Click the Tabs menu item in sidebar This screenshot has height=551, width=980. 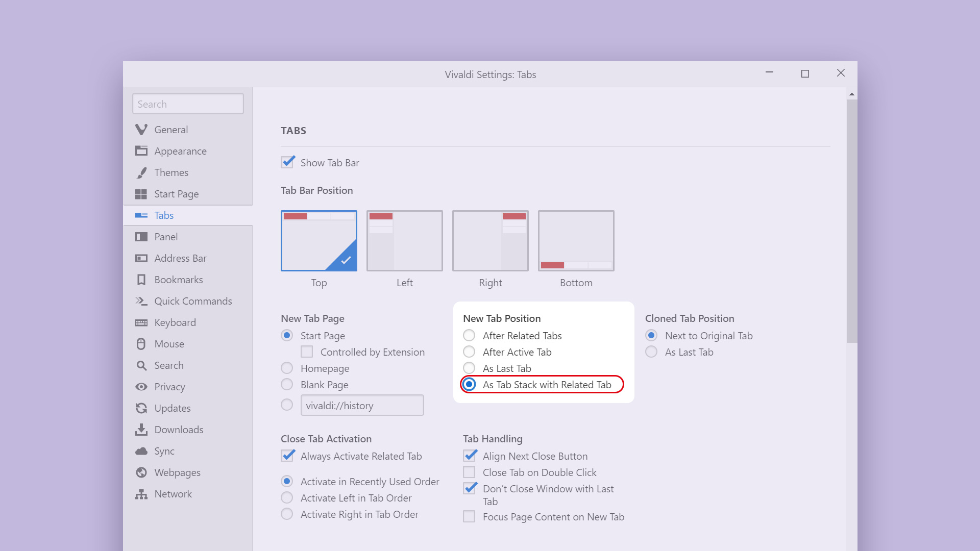coord(163,215)
